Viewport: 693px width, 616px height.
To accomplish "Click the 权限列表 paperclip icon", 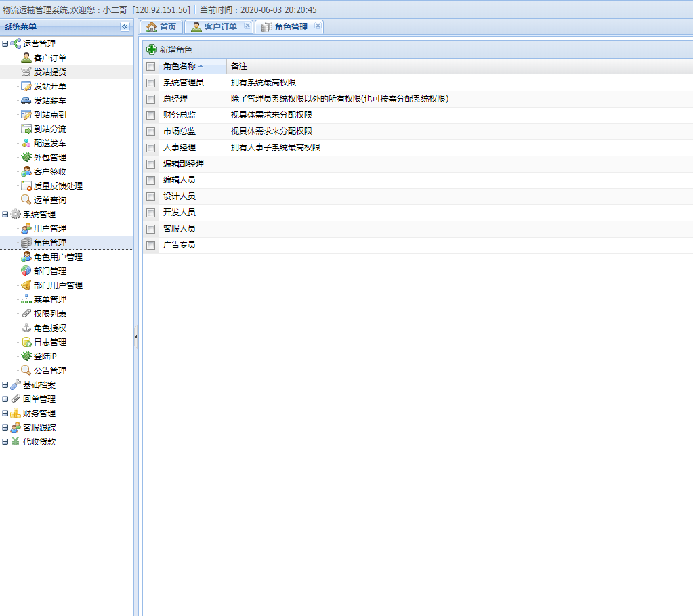I will [x=26, y=313].
